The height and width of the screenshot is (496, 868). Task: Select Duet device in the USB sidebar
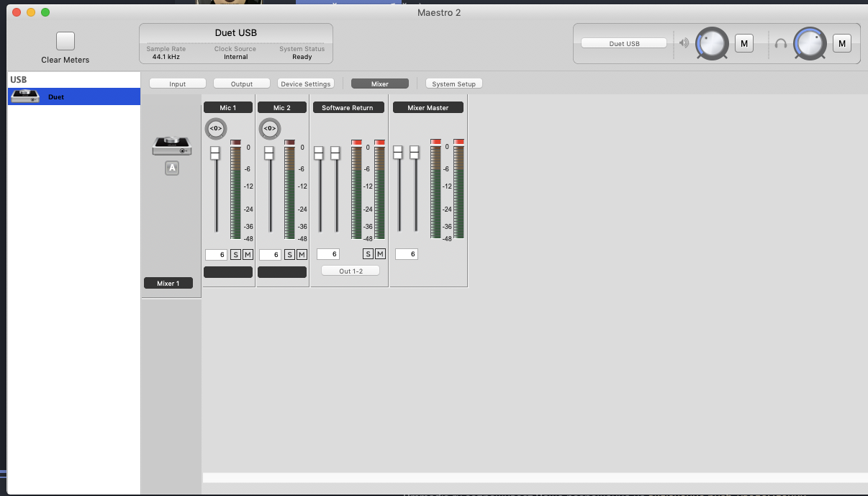(x=74, y=96)
